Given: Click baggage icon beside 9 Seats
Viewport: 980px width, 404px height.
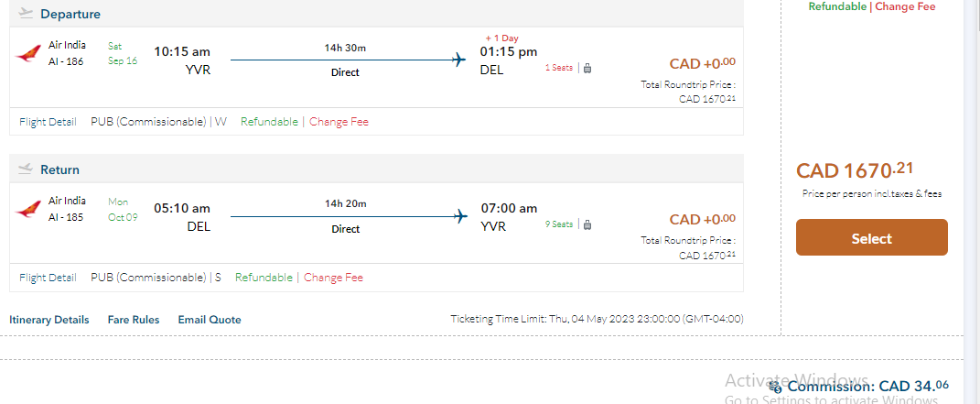Looking at the screenshot, I should tap(587, 224).
